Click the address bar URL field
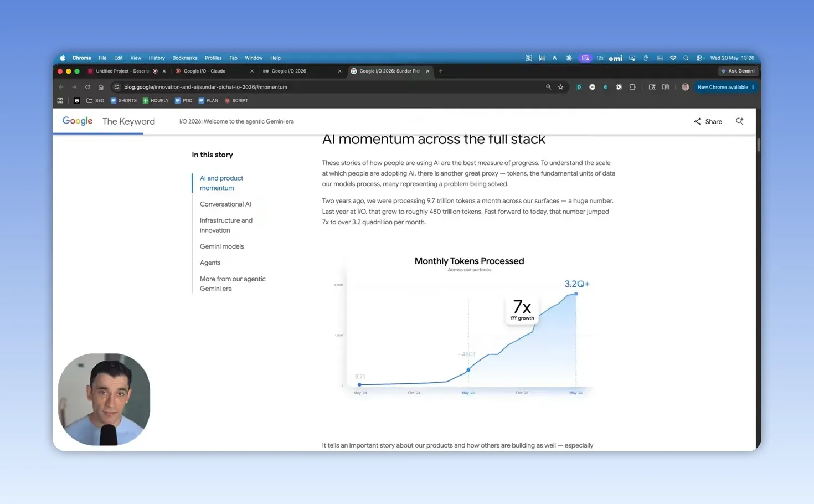814x504 pixels. click(x=327, y=87)
